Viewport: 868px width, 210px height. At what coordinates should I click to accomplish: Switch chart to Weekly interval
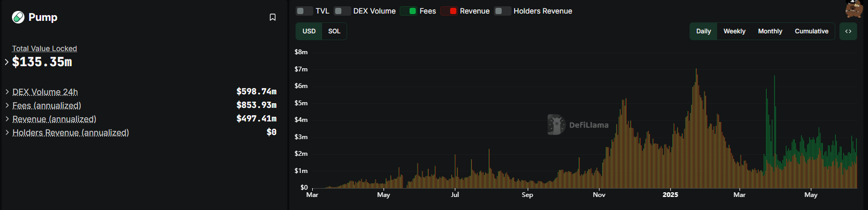click(734, 31)
